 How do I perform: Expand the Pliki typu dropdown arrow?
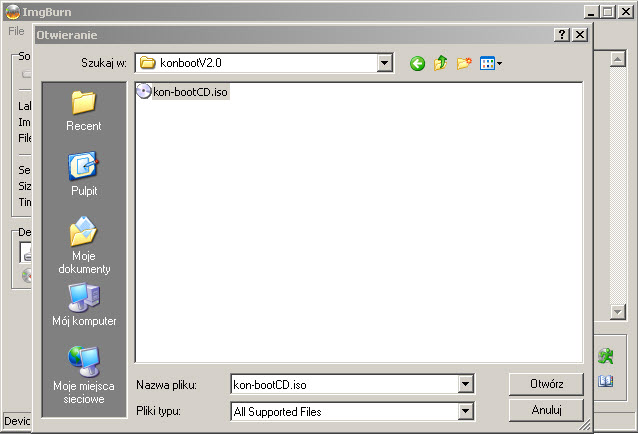pyautogui.click(x=465, y=411)
